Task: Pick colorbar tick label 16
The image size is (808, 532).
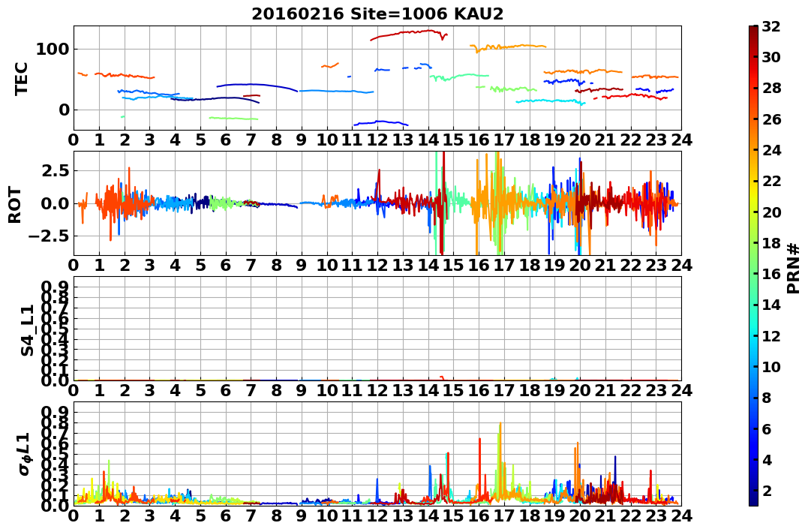Action: pyautogui.click(x=771, y=274)
